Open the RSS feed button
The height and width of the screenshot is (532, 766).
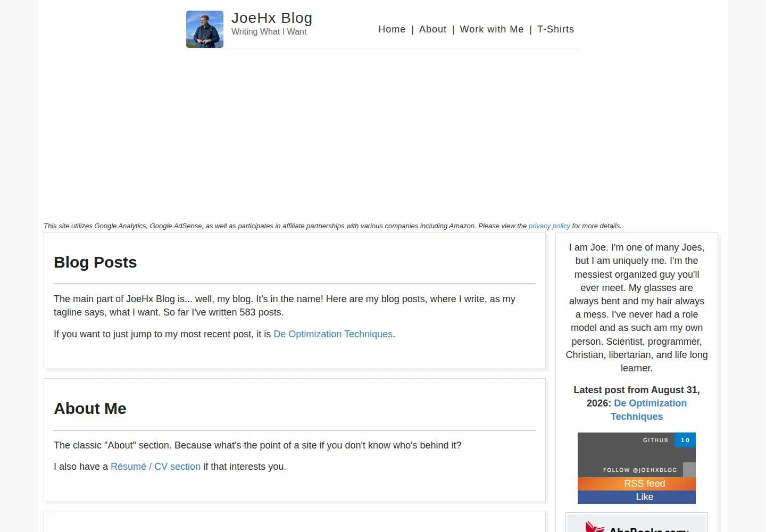pos(637,484)
